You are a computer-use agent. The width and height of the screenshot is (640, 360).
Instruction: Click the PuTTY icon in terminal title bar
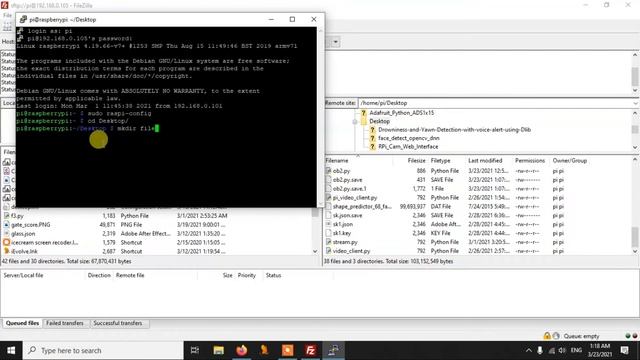(23, 19)
